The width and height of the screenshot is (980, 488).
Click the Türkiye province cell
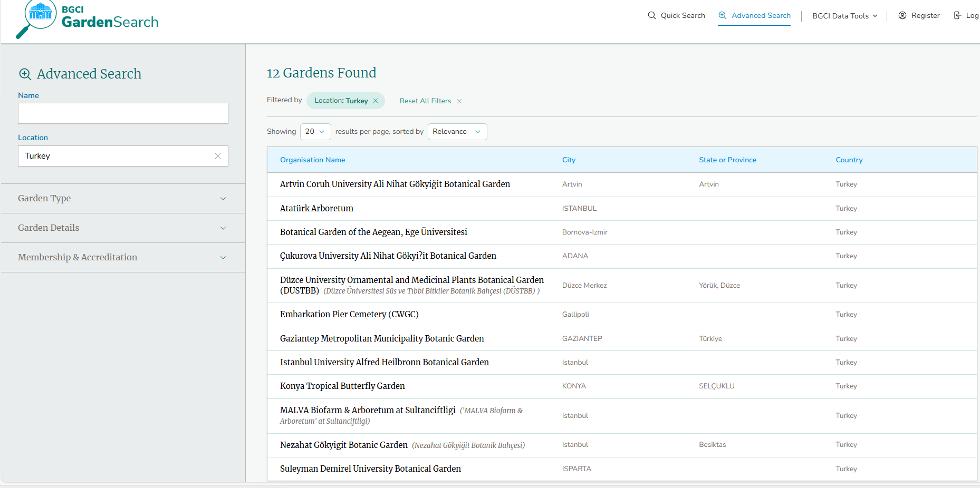point(710,338)
